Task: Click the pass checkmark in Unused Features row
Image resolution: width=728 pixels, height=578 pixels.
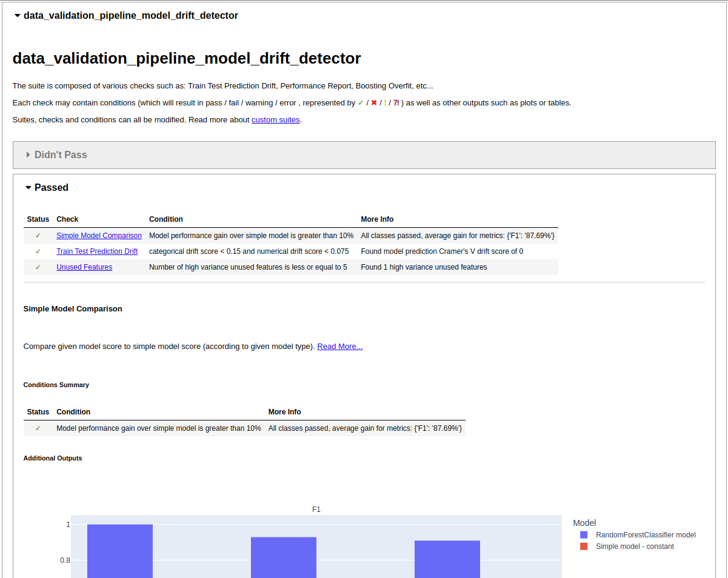Action: click(38, 267)
